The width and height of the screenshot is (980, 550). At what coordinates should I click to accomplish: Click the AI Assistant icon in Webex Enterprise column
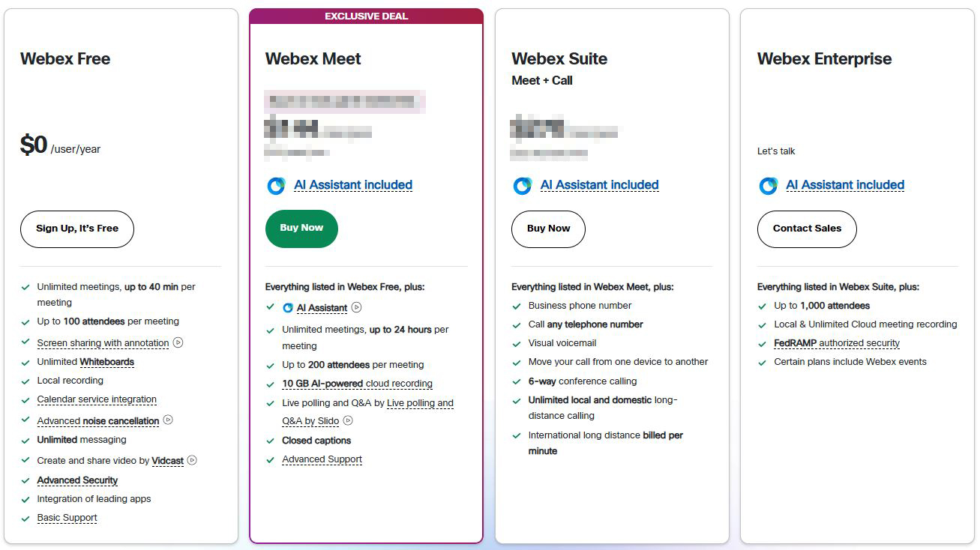(x=768, y=185)
